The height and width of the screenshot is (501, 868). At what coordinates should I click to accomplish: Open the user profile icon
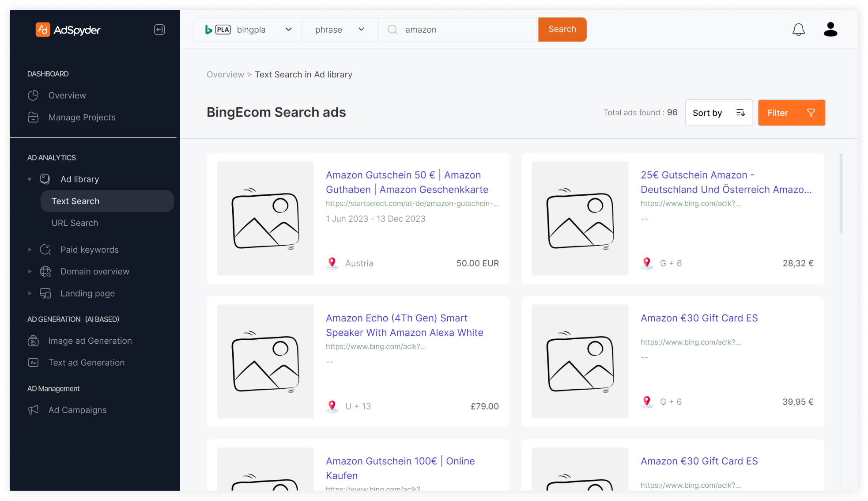830,30
